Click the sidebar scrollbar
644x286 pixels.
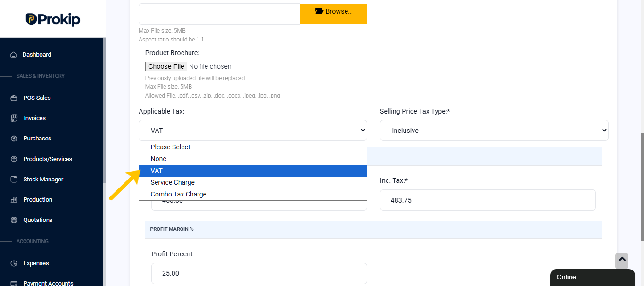(x=105, y=111)
